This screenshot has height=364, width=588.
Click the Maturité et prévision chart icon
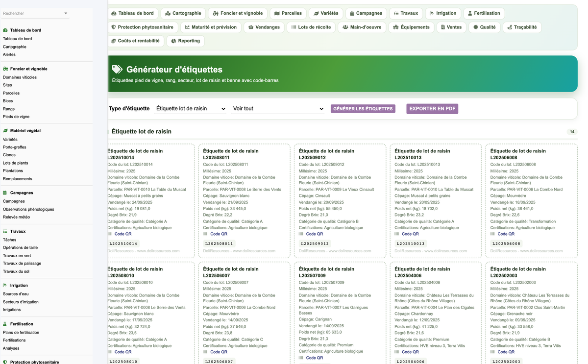coord(187,27)
